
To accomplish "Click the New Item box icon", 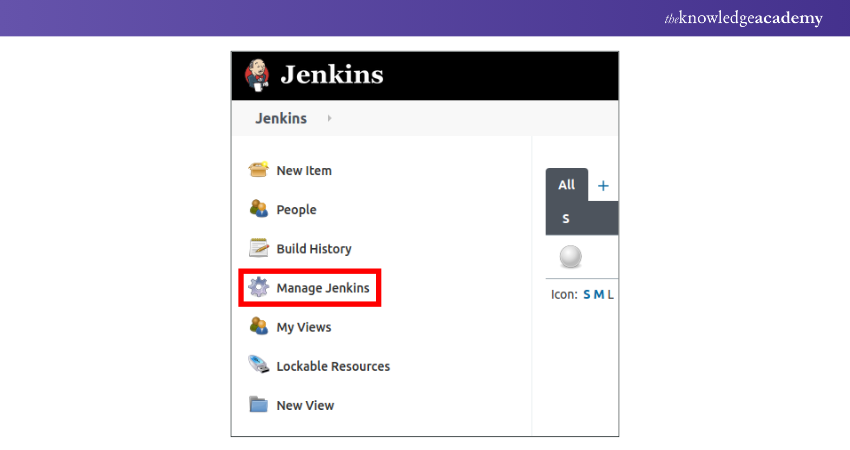I will [x=259, y=170].
